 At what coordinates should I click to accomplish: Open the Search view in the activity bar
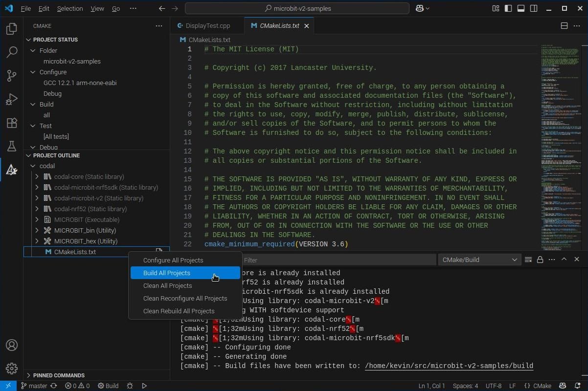(x=12, y=52)
